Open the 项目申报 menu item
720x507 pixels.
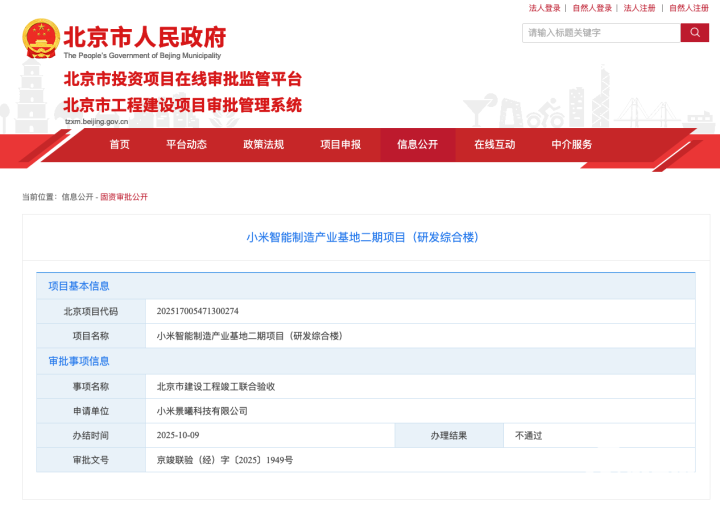pos(340,144)
